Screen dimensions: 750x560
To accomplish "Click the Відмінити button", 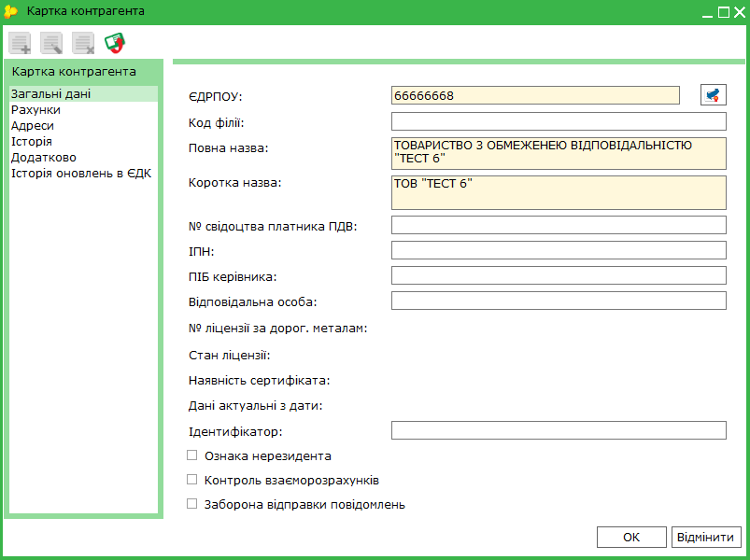I will pyautogui.click(x=706, y=537).
